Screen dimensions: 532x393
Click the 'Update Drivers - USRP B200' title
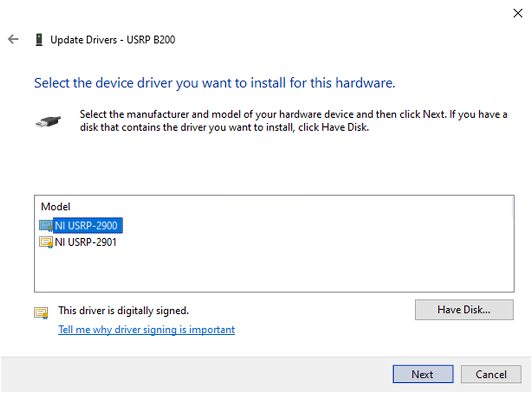click(113, 40)
